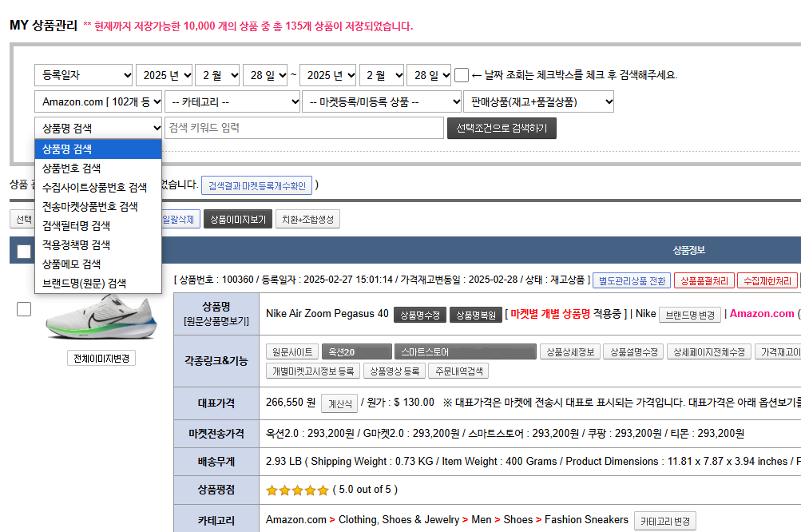This screenshot has width=801, height=532.
Task: Select 상품번호 검색 from the list
Action: click(x=72, y=169)
